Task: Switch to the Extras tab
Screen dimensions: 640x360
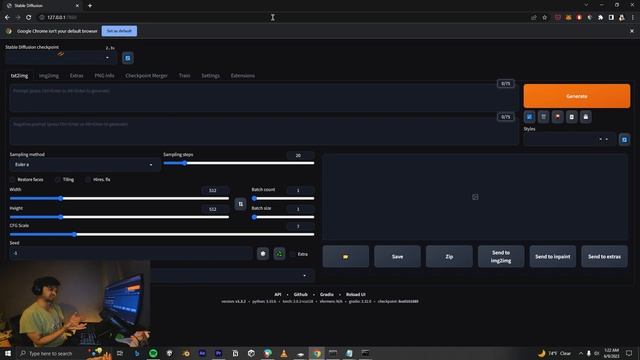Action: [x=76, y=76]
